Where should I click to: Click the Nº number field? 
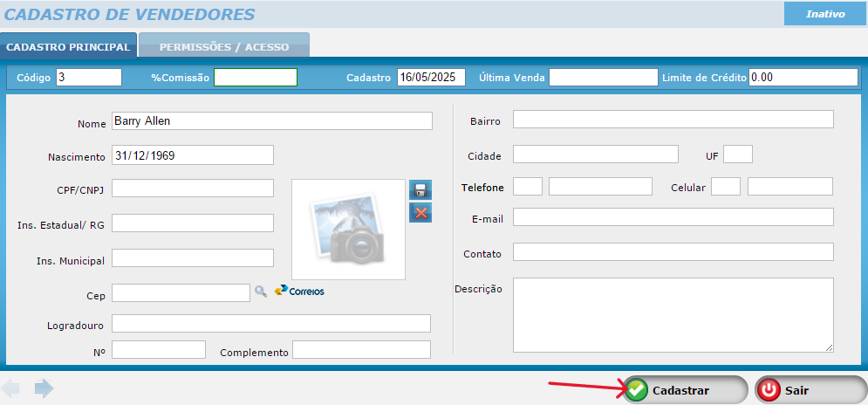[159, 350]
